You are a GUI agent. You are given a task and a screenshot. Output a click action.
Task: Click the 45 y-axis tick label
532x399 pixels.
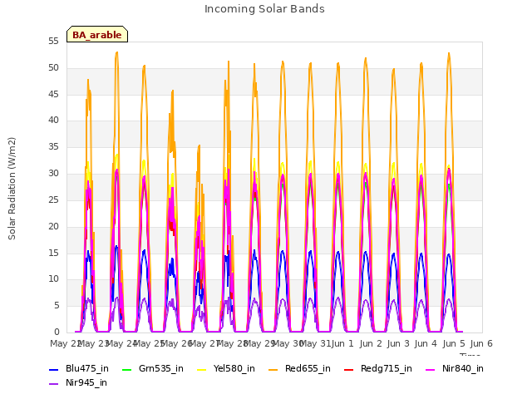pos(53,94)
